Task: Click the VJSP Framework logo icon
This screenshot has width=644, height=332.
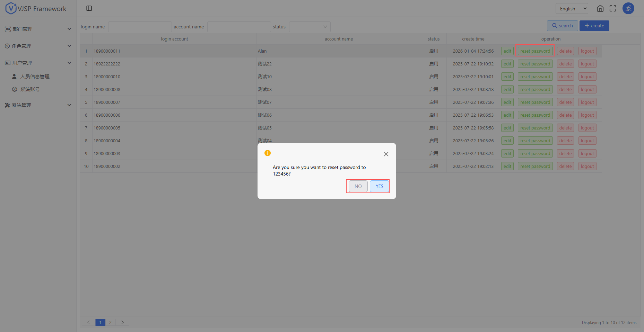Action: tap(11, 8)
